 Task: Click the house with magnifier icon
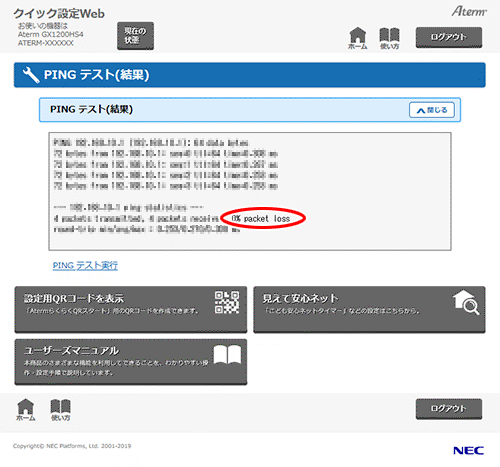point(466,302)
